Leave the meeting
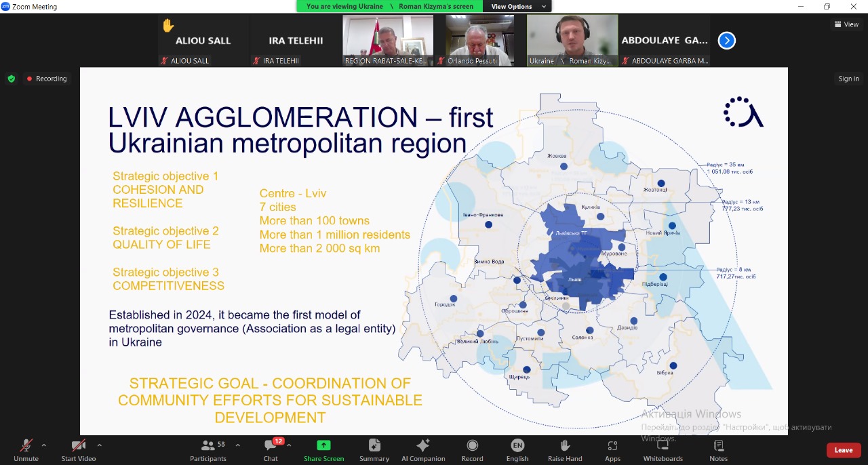 [843, 450]
